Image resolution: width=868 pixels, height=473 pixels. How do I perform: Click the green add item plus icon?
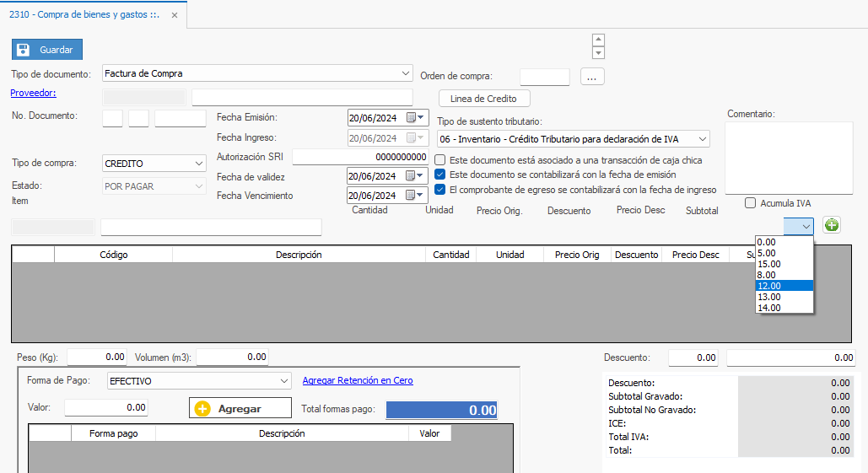click(x=831, y=225)
